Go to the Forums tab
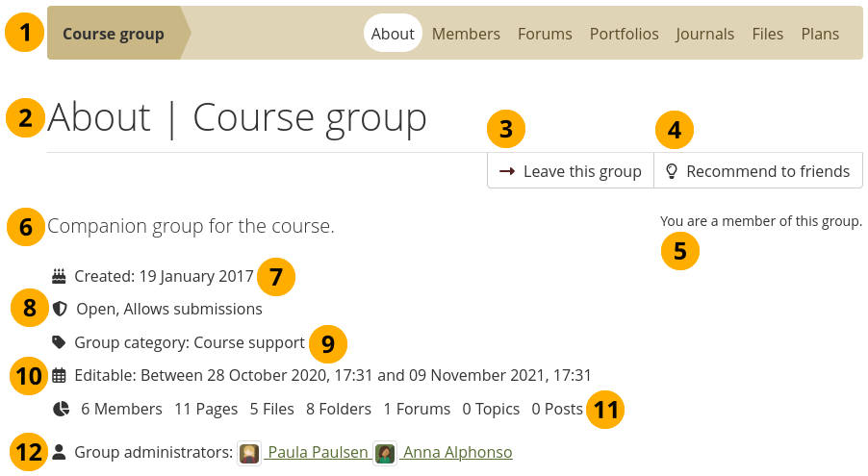Image resolution: width=868 pixels, height=476 pixels. click(x=545, y=34)
